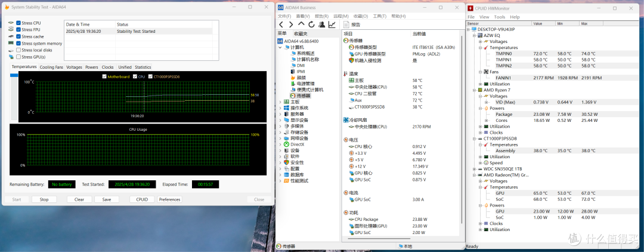Collapse Temperatures under AZW EQ in HWMonitor

tap(480, 48)
